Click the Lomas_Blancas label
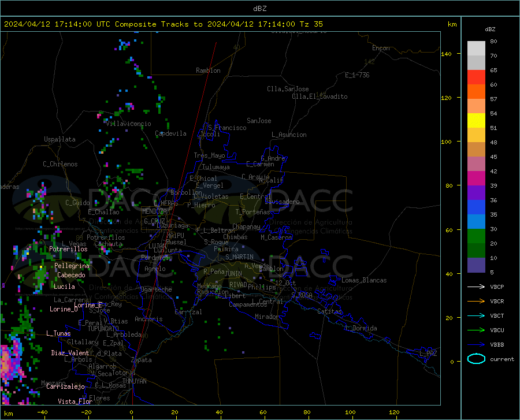 pyautogui.click(x=364, y=280)
